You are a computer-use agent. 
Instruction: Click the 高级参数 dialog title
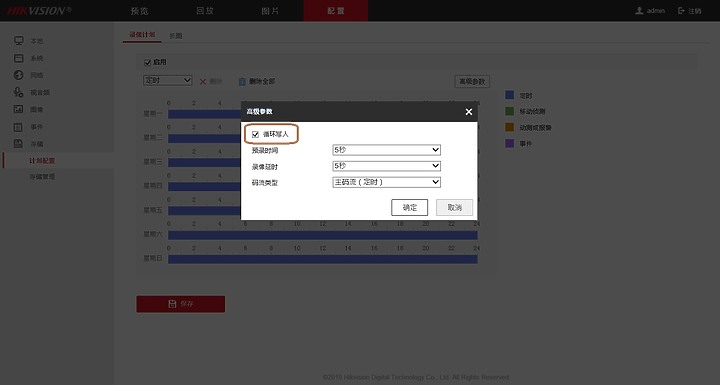coord(259,112)
